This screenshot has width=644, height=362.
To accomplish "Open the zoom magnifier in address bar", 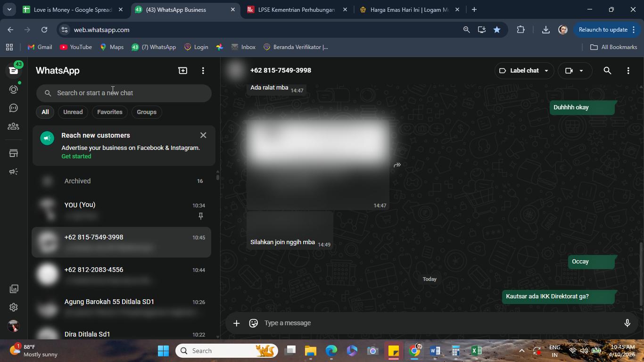I will [x=466, y=30].
